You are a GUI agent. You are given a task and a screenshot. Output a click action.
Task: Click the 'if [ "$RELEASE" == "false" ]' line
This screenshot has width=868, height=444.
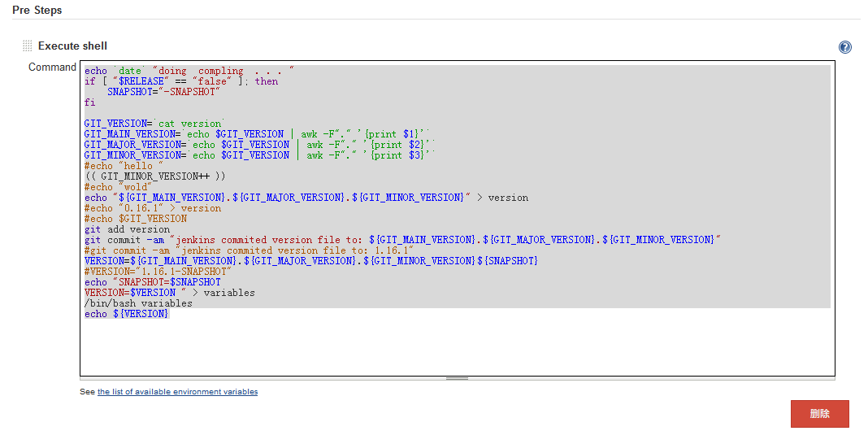pos(181,81)
